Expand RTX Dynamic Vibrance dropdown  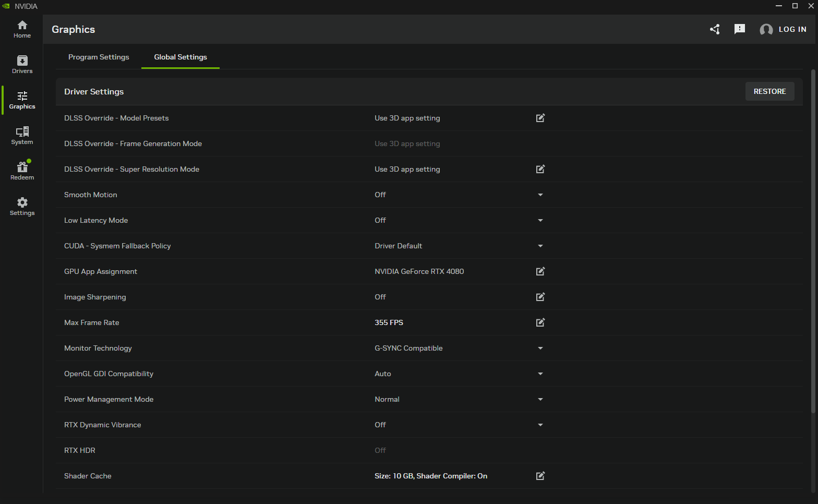540,425
